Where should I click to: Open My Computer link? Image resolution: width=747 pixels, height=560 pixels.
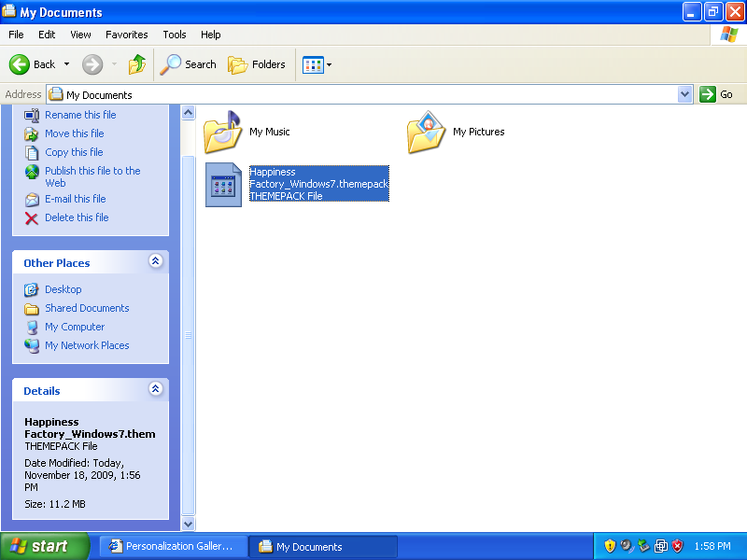[x=75, y=327]
